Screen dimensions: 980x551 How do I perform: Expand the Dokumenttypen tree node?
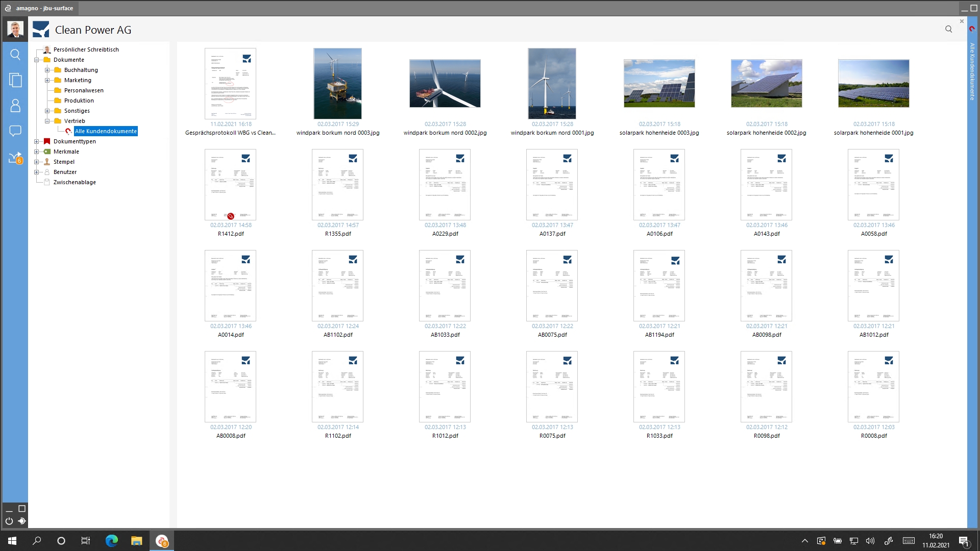pyautogui.click(x=36, y=141)
